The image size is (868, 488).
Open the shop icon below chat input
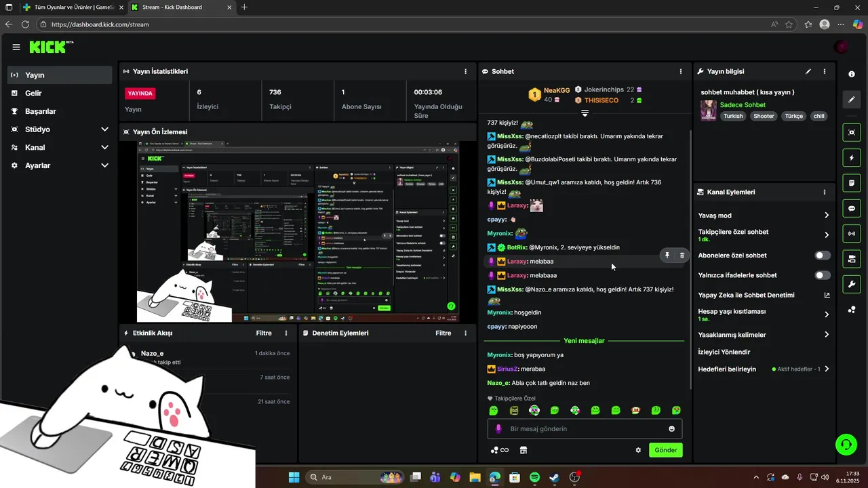click(x=524, y=450)
